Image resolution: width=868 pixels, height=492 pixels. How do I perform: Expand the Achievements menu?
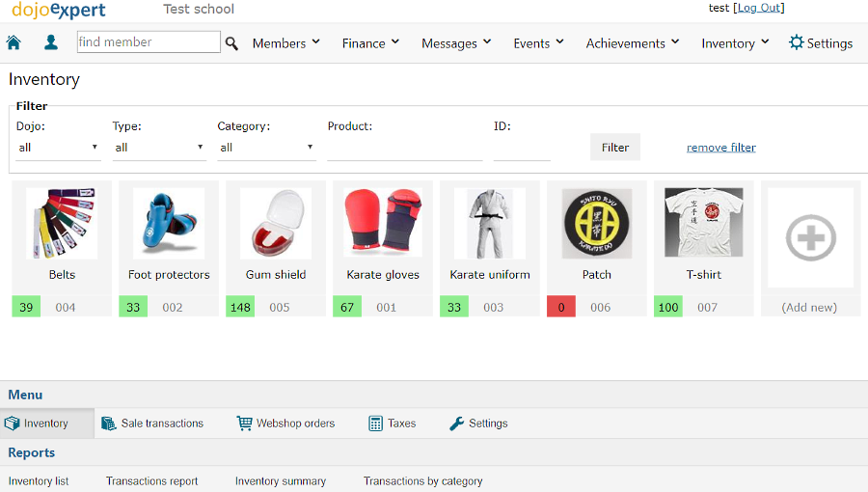[x=633, y=43]
